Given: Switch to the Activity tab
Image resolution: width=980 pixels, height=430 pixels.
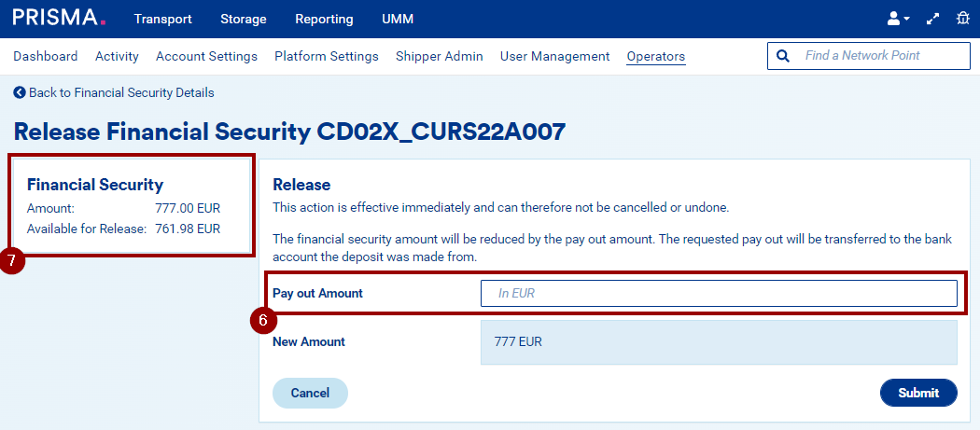Looking at the screenshot, I should (x=117, y=56).
